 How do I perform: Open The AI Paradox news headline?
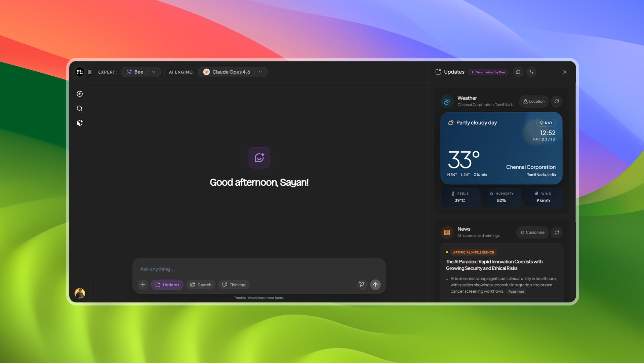click(x=494, y=265)
